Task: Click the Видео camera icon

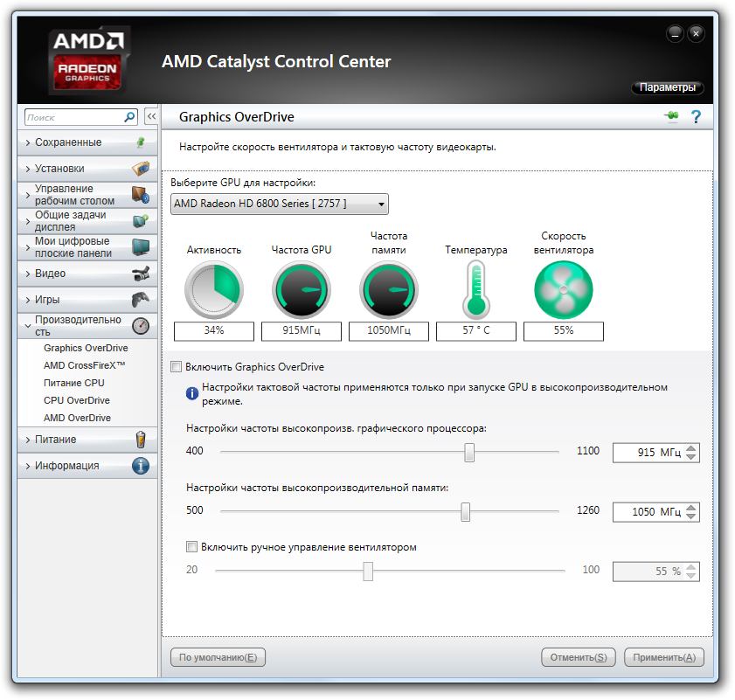Action: 141,274
